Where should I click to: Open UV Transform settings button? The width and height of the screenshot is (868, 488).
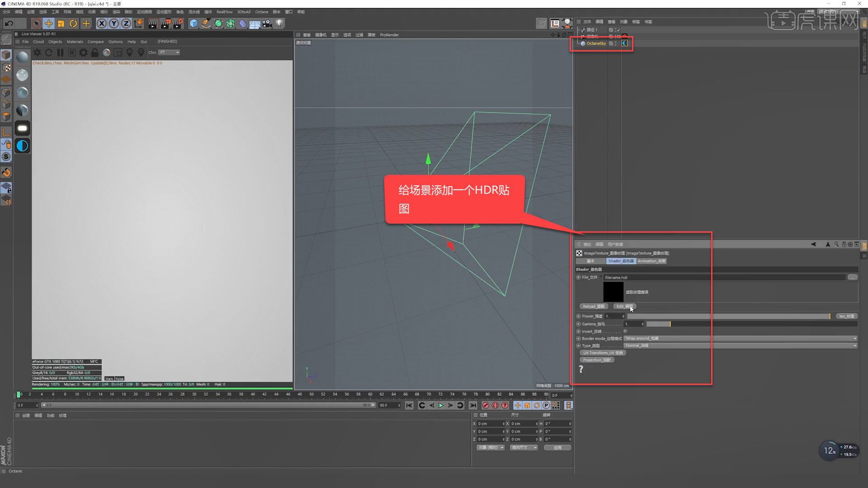tap(603, 353)
